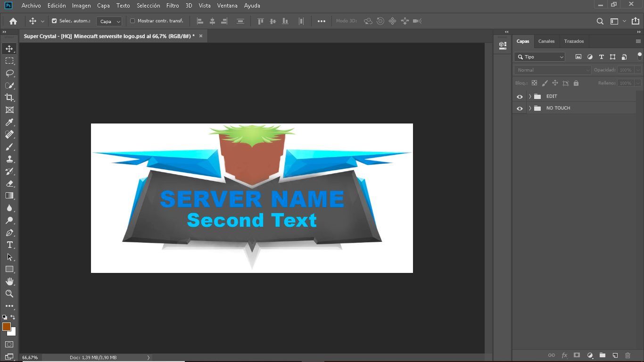Screen dimensions: 644x362
Task: Click the background white color swatch
Action: tap(13, 332)
